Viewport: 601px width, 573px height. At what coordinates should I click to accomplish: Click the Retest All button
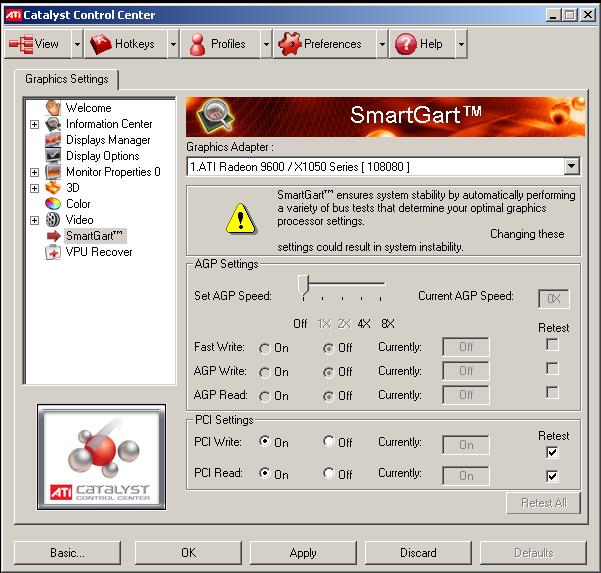pos(544,503)
